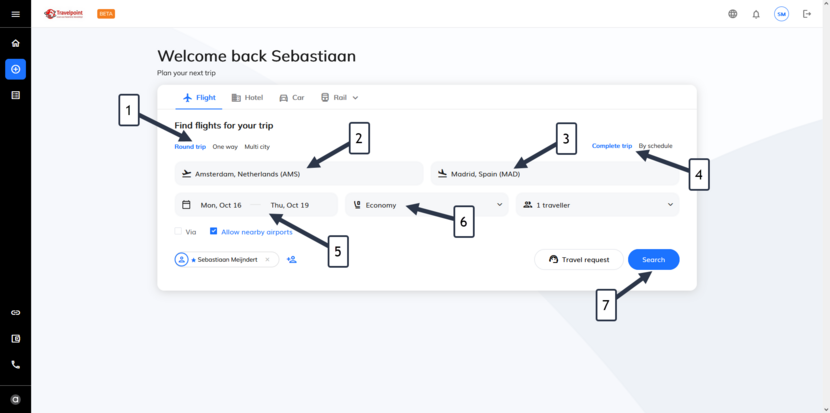Click the Travel request button

coord(579,259)
